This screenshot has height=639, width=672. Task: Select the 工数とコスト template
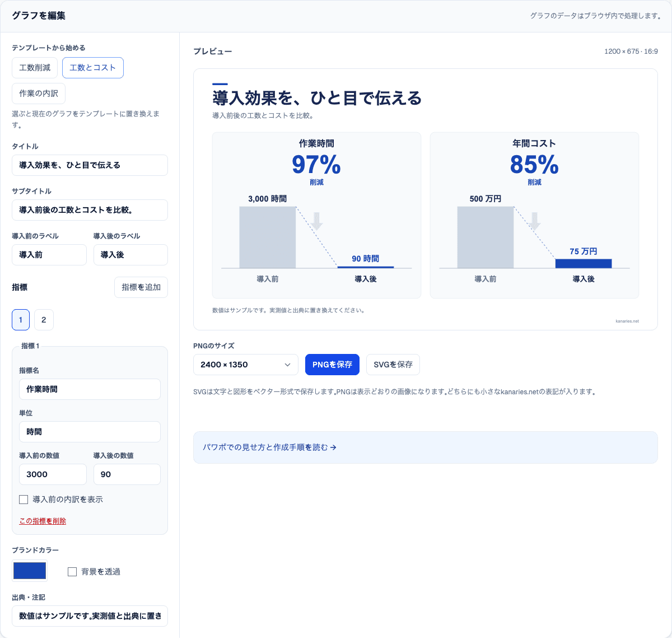93,68
